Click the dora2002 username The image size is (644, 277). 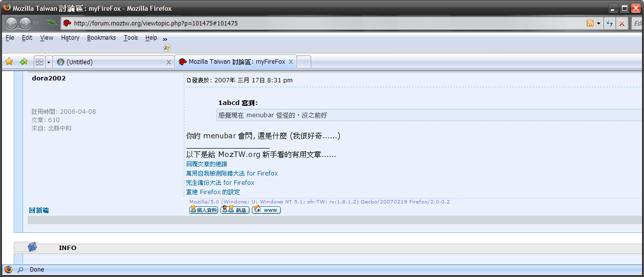coord(49,78)
